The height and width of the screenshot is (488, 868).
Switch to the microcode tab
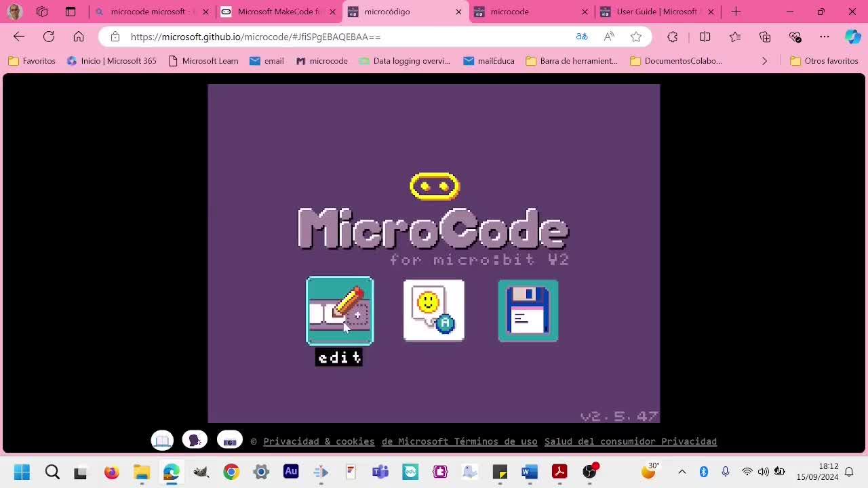tap(531, 12)
